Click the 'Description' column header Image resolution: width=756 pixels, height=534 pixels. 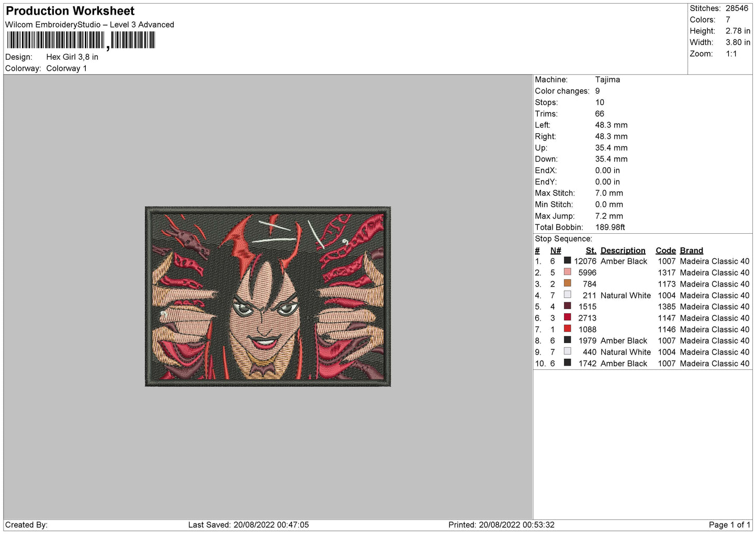pos(623,251)
